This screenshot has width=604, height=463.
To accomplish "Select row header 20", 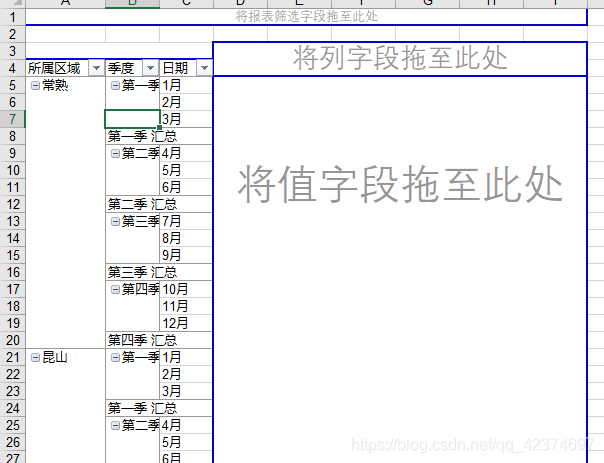I will click(x=12, y=340).
